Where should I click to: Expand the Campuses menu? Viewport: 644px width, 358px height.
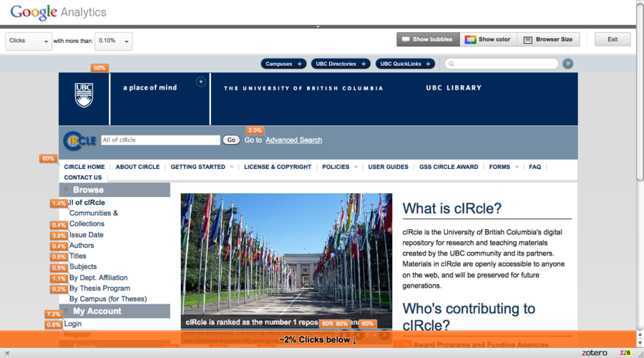point(284,64)
